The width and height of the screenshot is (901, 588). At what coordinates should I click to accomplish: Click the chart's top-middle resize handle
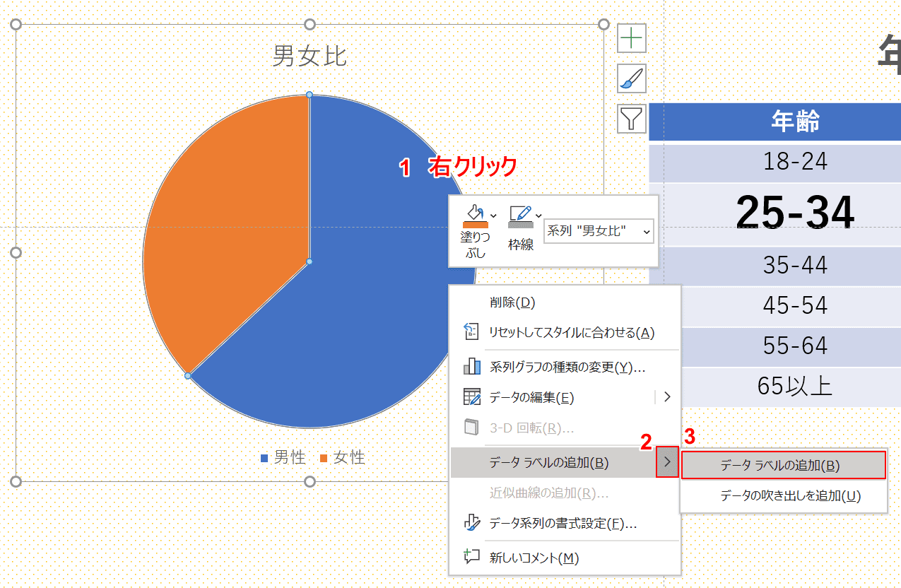[310, 24]
